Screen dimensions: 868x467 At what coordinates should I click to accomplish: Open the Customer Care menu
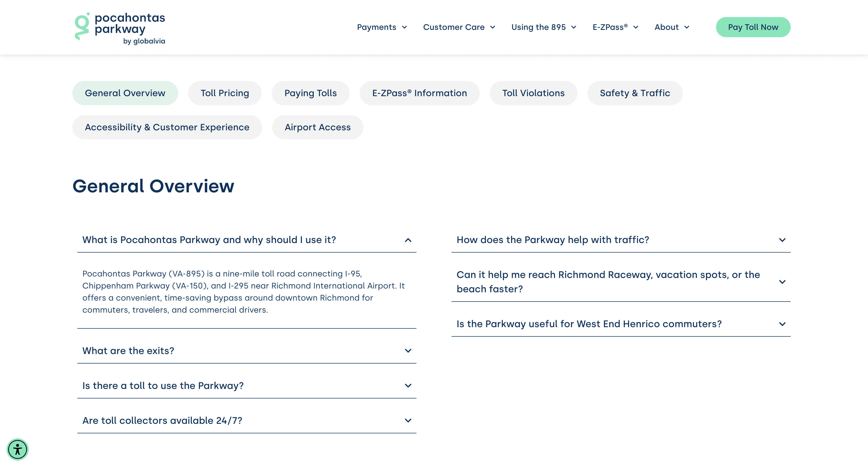(x=459, y=27)
